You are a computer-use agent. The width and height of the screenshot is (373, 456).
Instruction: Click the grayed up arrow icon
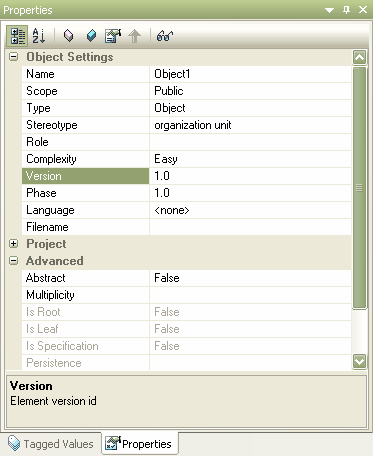pyautogui.click(x=134, y=36)
